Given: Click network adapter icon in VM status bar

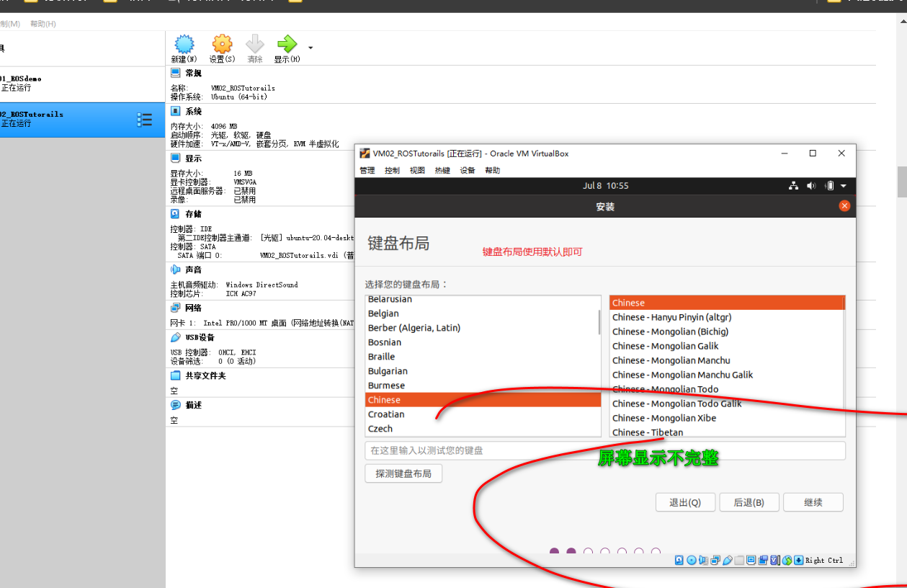Looking at the screenshot, I should coord(715,560).
